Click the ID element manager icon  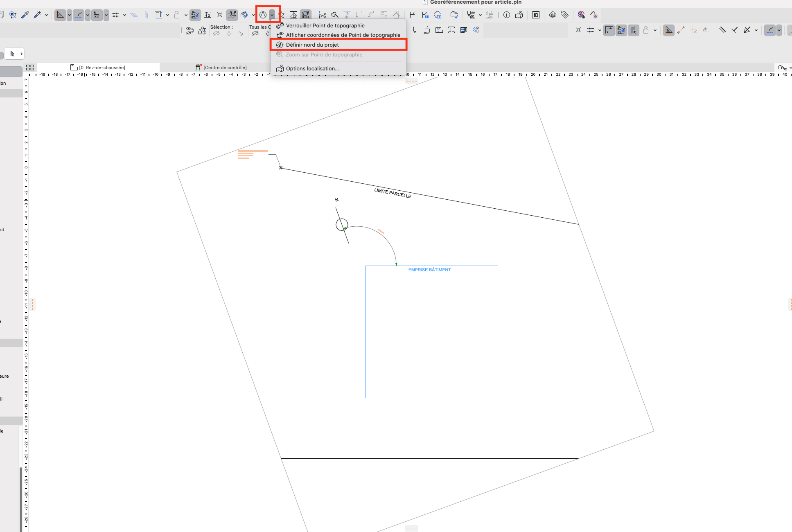[536, 15]
